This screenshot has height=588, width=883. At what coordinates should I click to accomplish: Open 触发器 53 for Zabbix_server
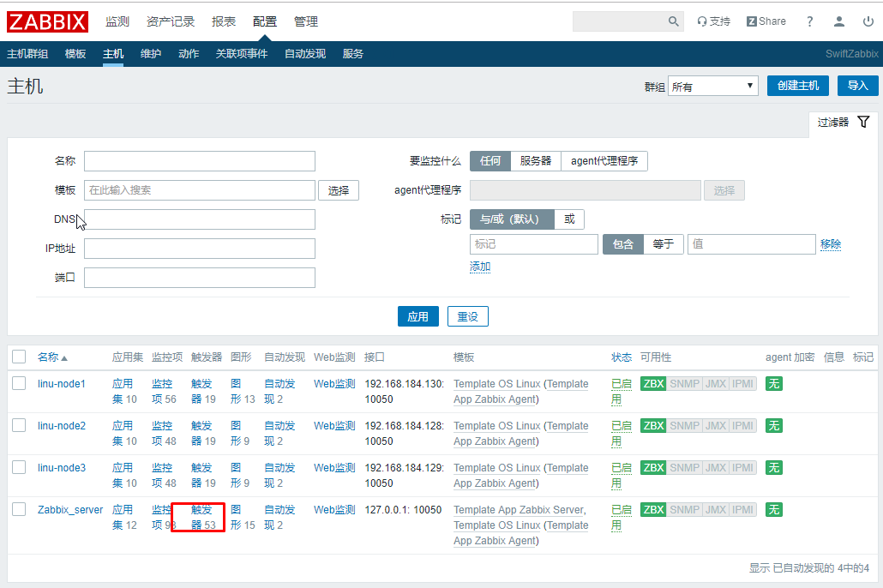[x=202, y=517]
